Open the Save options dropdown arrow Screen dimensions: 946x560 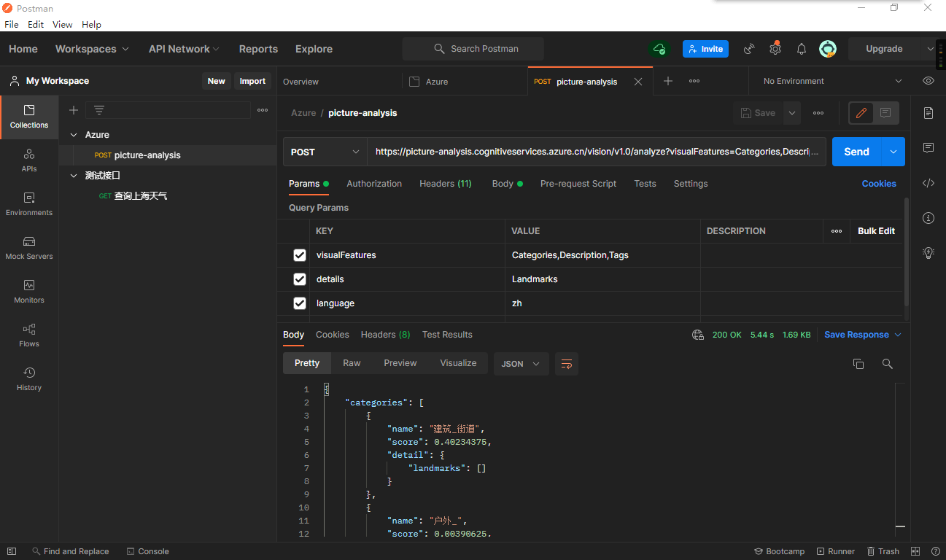(x=792, y=113)
